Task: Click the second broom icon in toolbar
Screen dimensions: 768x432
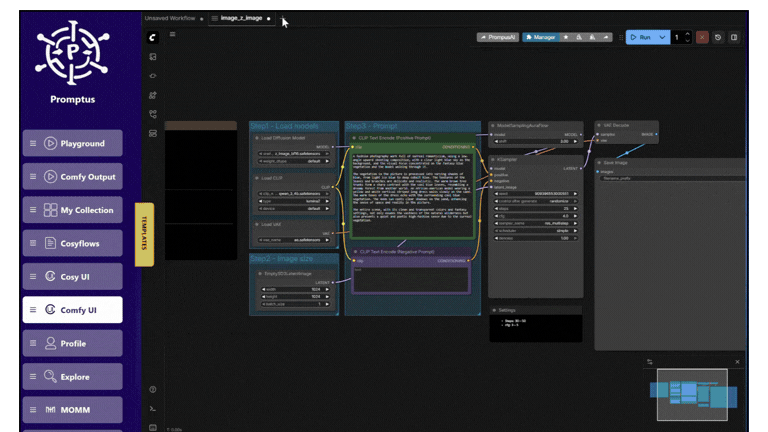Action: pos(592,37)
